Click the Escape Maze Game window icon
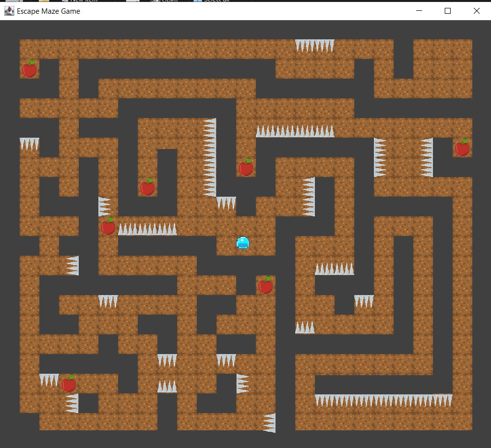 pos(9,11)
